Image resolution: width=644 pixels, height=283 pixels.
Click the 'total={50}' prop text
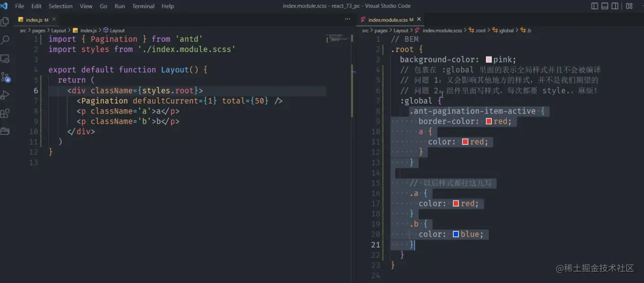[245, 101]
